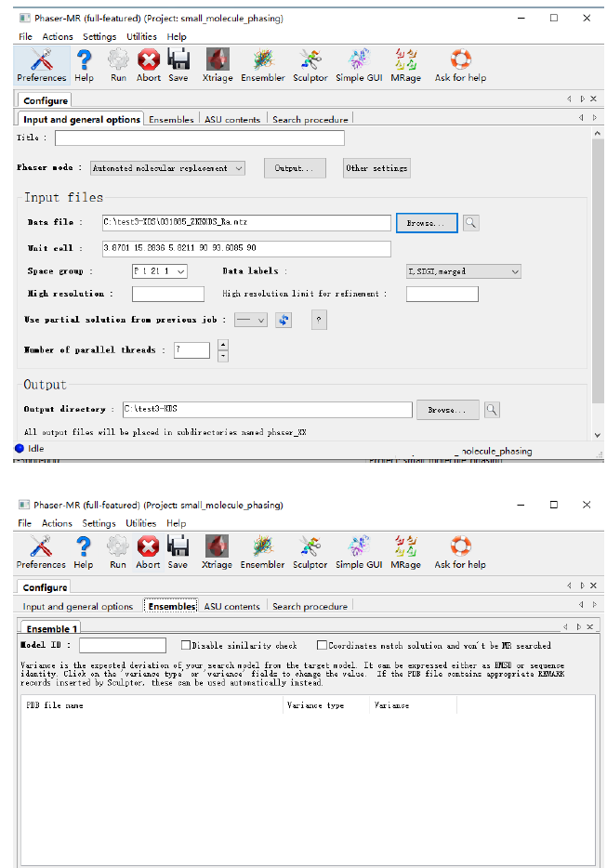Click the Save floppy icon in upper window
This screenshot has height=868, width=607.
(178, 65)
